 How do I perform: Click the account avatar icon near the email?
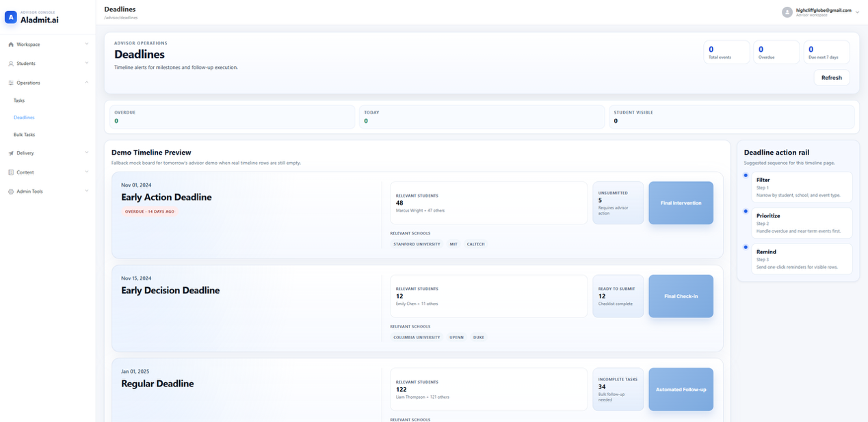(x=787, y=12)
